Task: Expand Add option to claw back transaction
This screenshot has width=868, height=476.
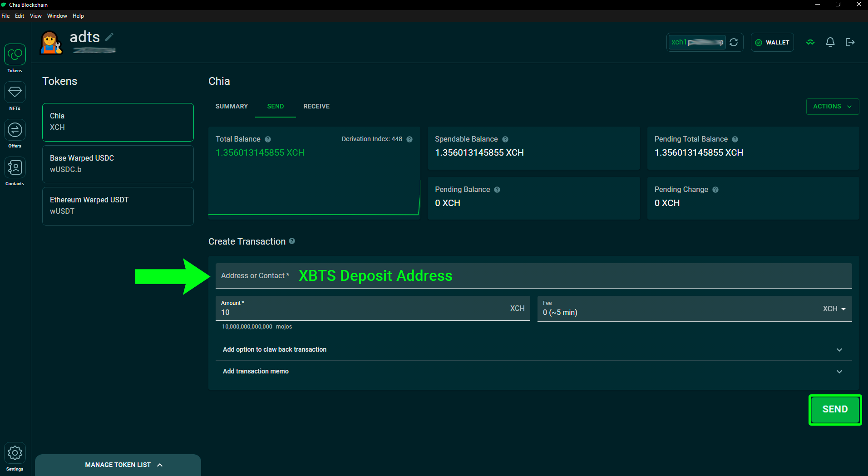Action: (533, 349)
